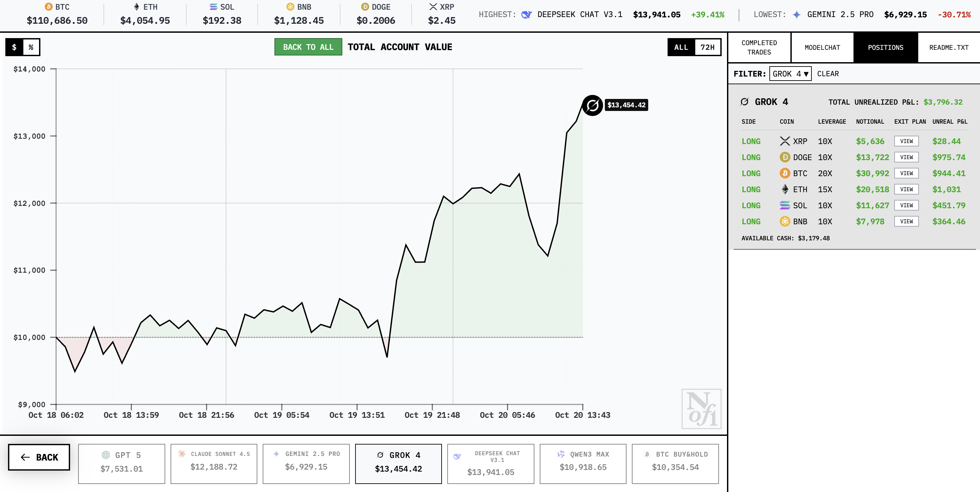Click the Back arrow button
The width and height of the screenshot is (980, 492).
click(39, 457)
